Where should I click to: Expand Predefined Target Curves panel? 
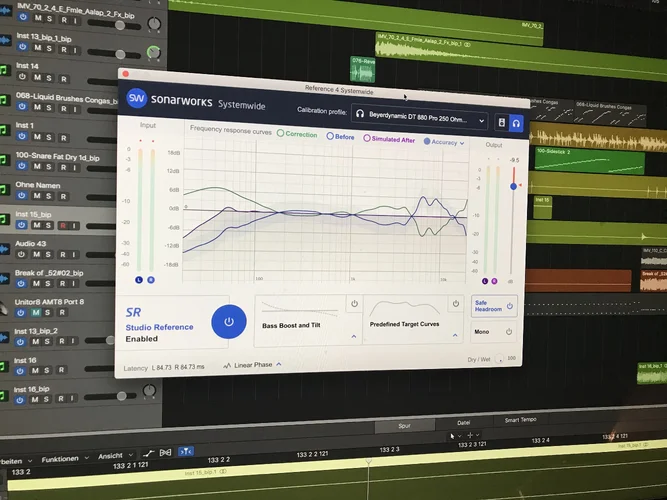point(455,335)
